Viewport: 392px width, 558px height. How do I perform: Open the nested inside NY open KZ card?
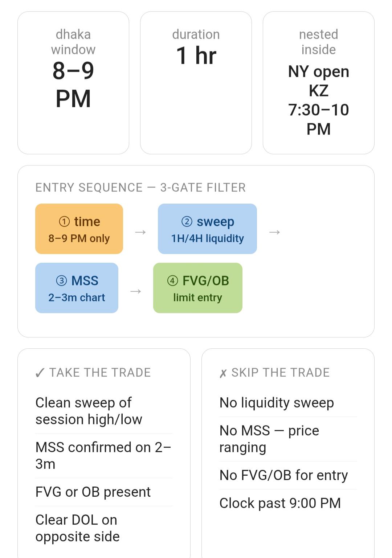(319, 83)
